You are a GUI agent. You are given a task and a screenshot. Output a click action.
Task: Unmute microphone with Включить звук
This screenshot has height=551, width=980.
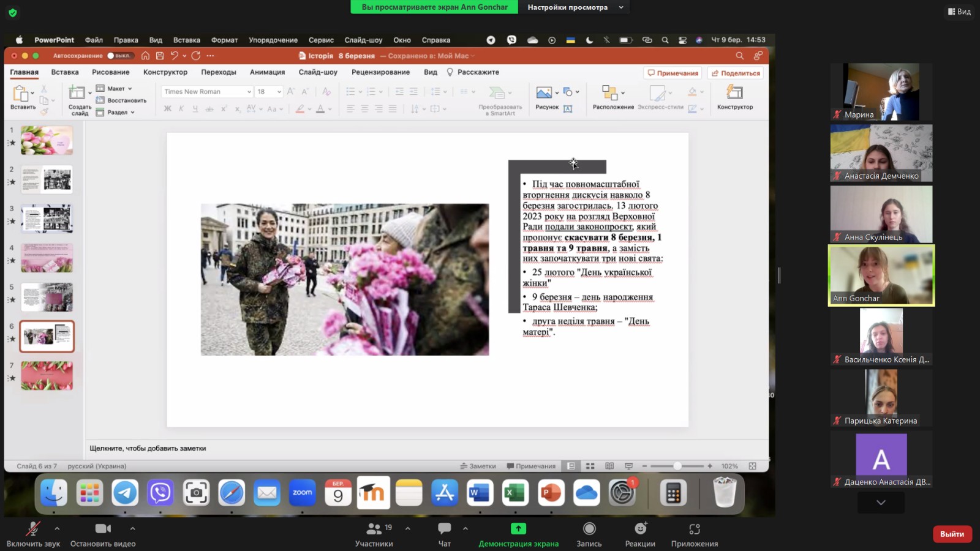click(x=33, y=529)
